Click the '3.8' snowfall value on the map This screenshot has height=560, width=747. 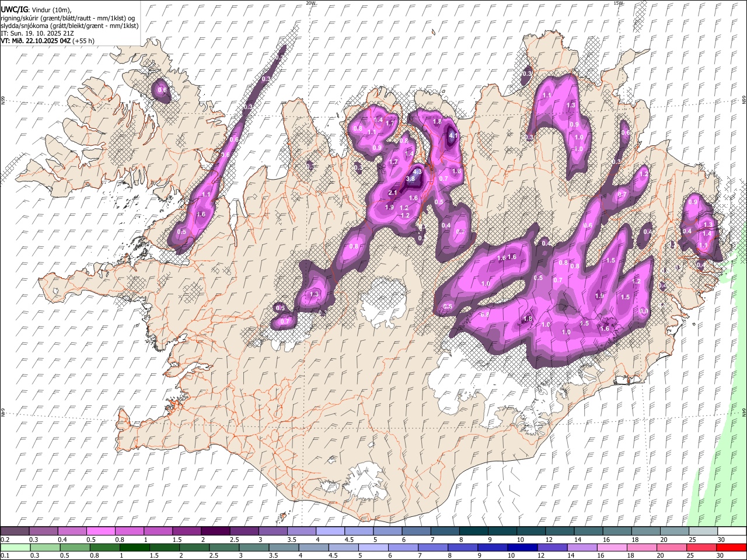click(410, 179)
